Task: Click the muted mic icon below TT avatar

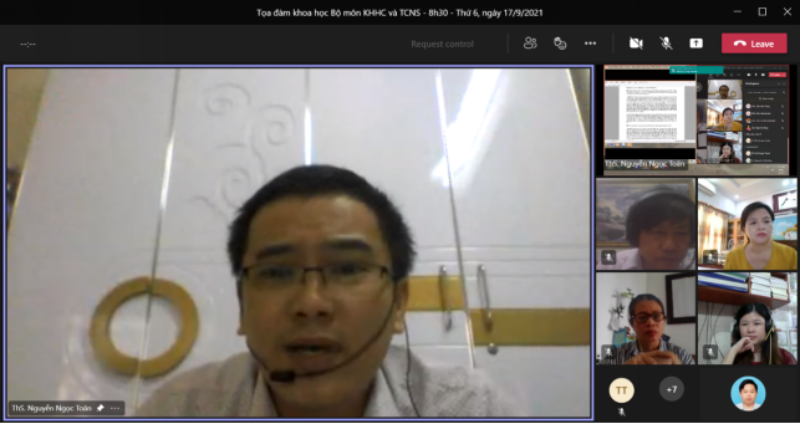Action: pyautogui.click(x=621, y=411)
